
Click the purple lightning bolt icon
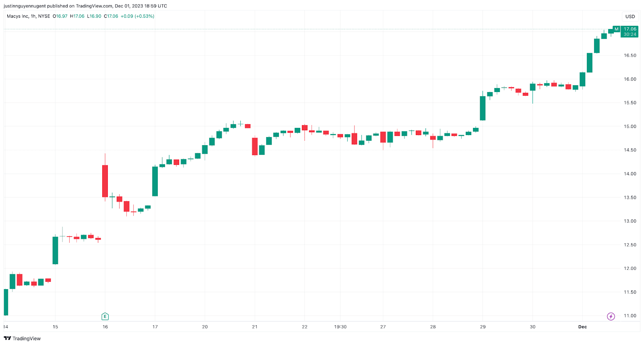coord(611,316)
